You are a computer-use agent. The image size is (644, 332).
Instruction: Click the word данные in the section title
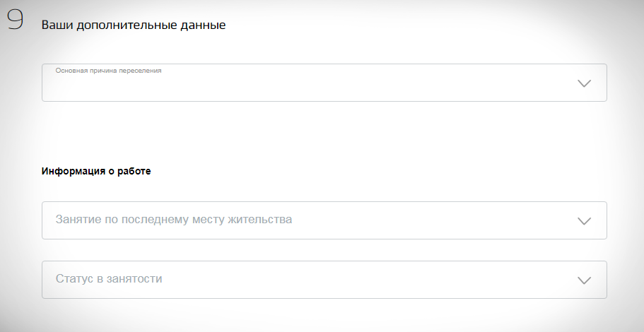(206, 25)
